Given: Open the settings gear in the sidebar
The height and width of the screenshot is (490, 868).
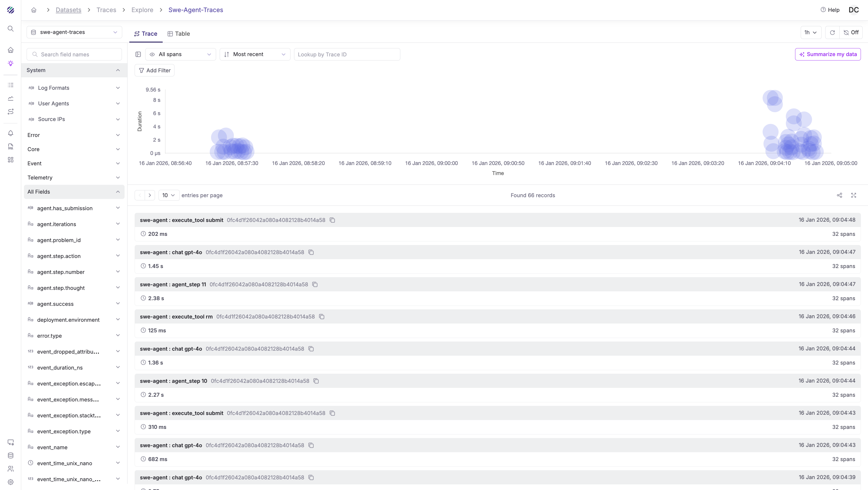Looking at the screenshot, I should pos(10,482).
